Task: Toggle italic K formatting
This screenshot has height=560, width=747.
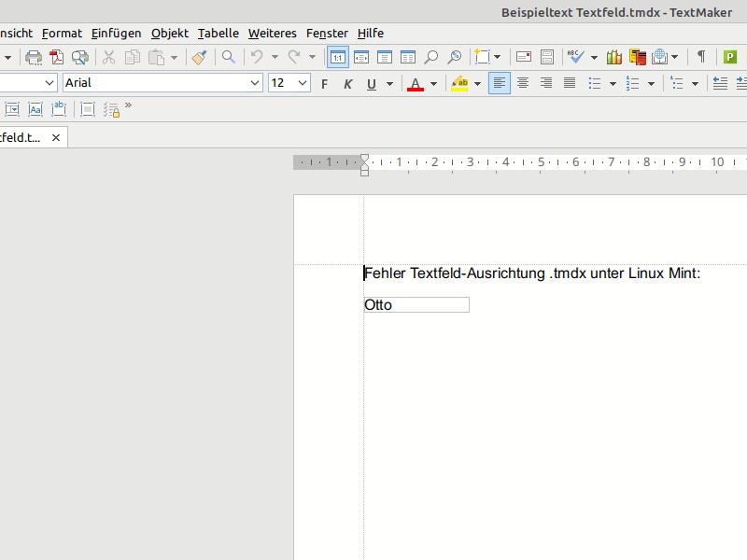Action: pyautogui.click(x=347, y=84)
